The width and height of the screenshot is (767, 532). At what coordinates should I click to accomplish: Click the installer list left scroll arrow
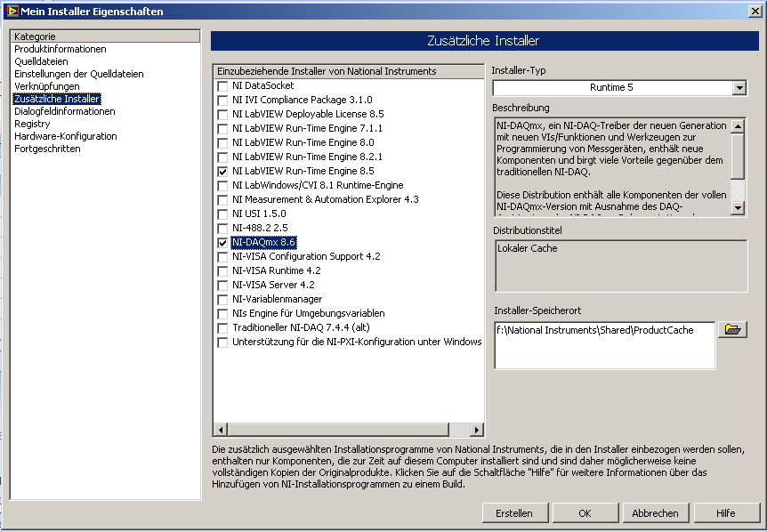[221, 430]
